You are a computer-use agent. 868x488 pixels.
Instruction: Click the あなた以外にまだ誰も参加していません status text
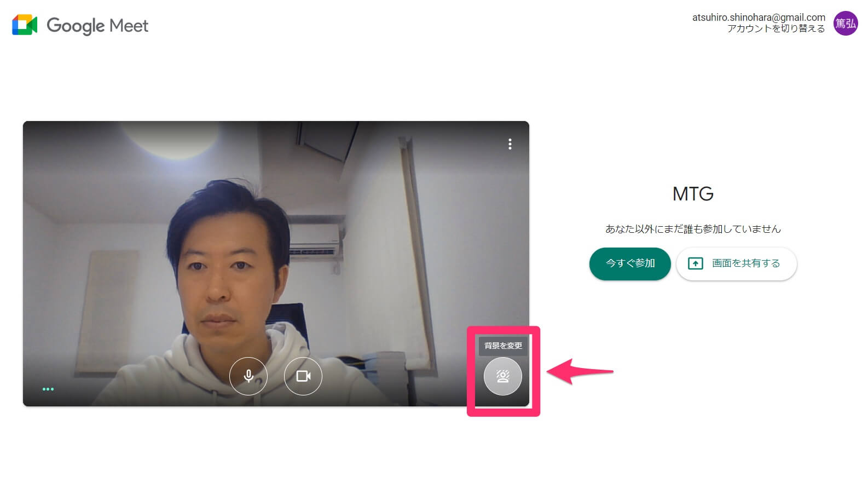[x=692, y=229]
